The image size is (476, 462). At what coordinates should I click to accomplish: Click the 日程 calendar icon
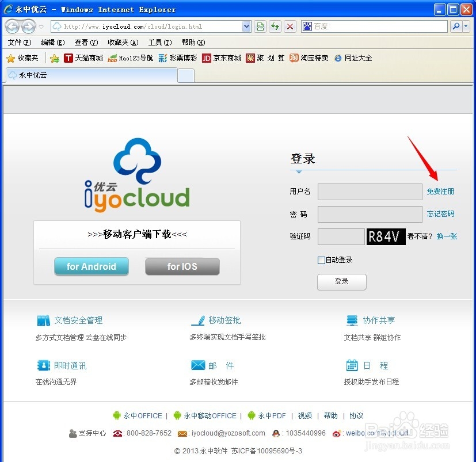tap(352, 365)
